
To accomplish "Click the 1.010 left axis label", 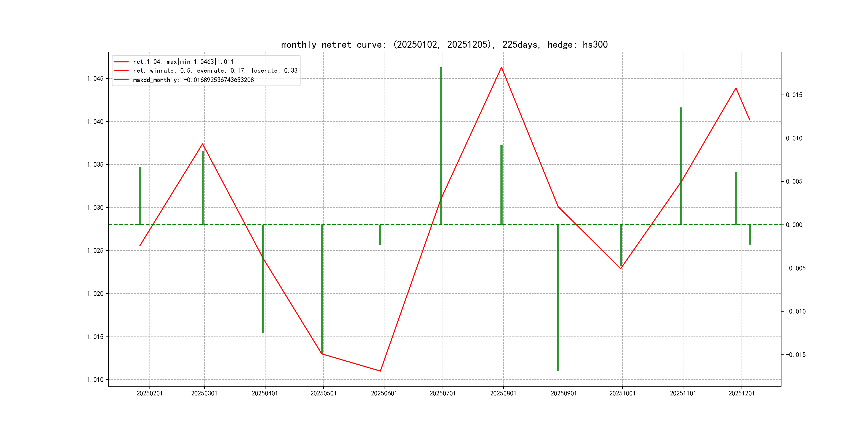I will [x=95, y=380].
